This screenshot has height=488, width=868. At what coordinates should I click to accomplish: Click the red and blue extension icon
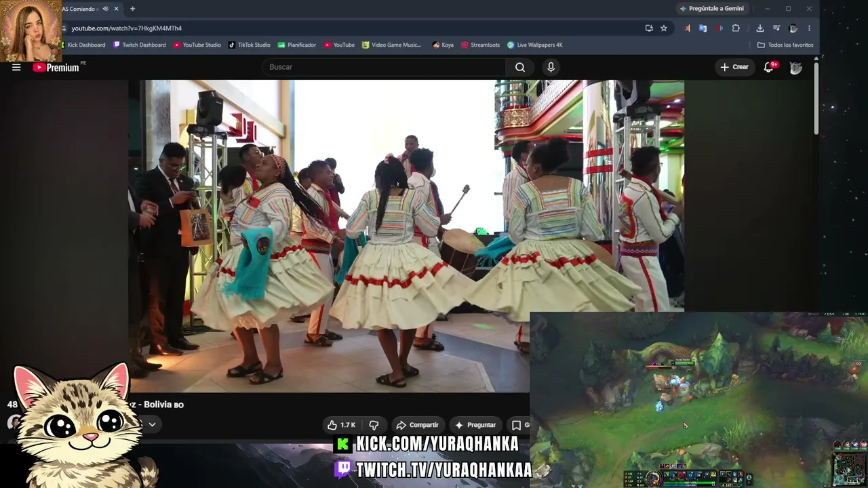click(x=719, y=28)
